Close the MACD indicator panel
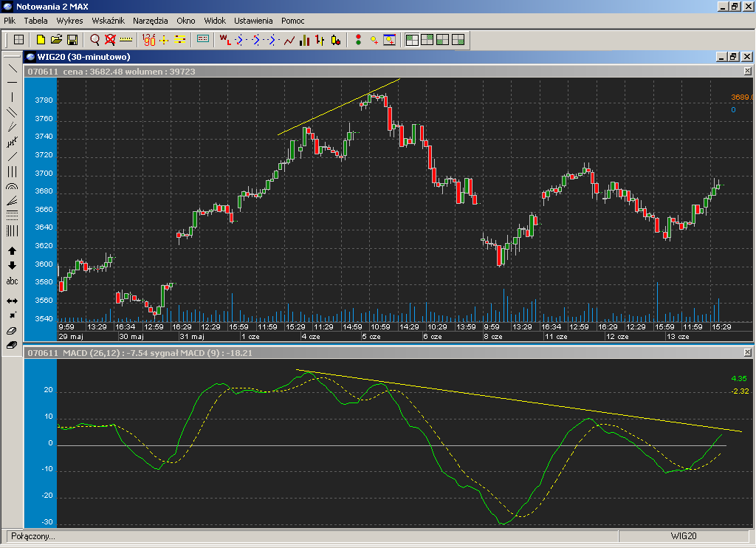 pyautogui.click(x=747, y=353)
